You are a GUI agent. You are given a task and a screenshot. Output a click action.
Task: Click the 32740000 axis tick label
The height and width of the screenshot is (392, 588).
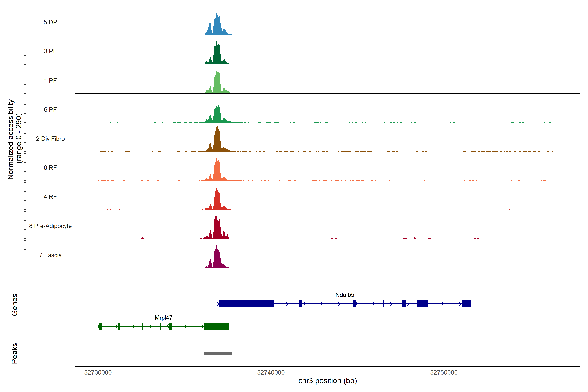pyautogui.click(x=271, y=373)
